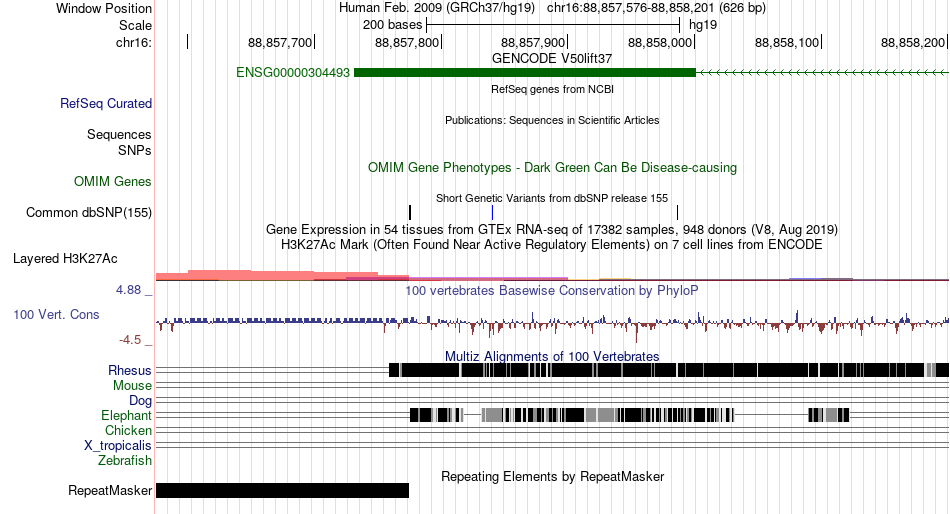Click Multiz Alignments of 100 Vertebrates title

coord(552,356)
